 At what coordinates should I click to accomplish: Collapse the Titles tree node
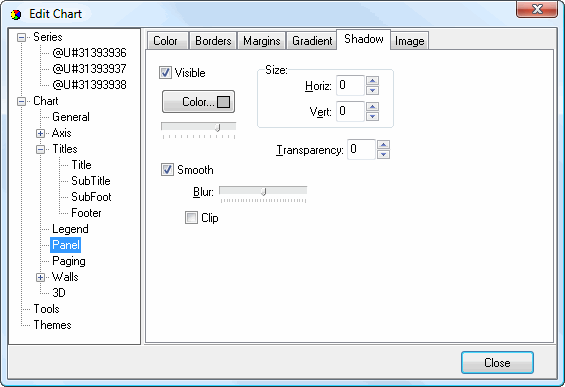[40, 149]
